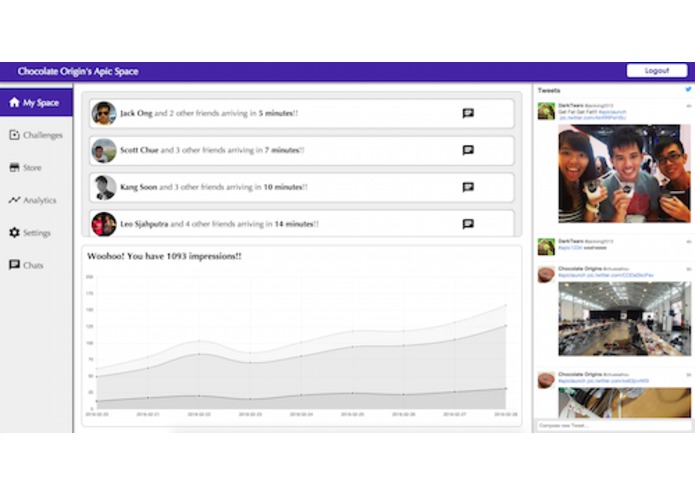
Task: Click the Settings gear icon
Action: (x=14, y=232)
